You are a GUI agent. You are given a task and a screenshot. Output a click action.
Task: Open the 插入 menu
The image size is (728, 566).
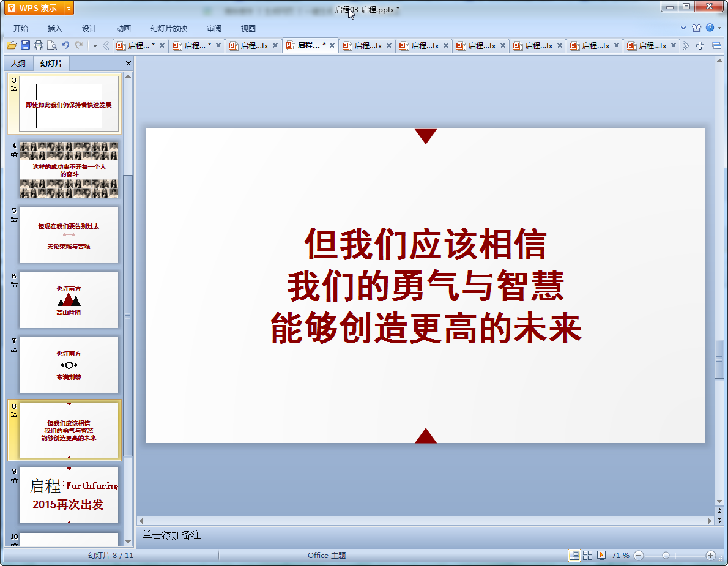click(55, 28)
